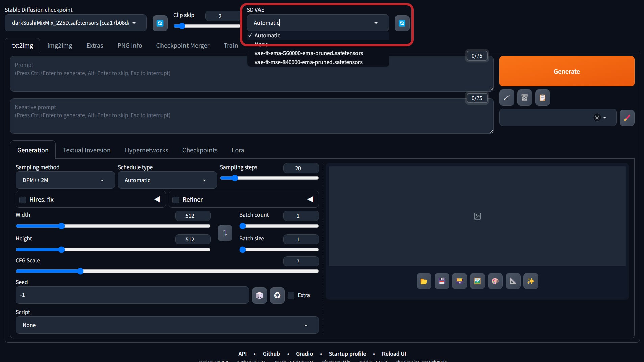Image resolution: width=644 pixels, height=362 pixels.
Task: Open the Gradio footer link
Action: coord(304,354)
